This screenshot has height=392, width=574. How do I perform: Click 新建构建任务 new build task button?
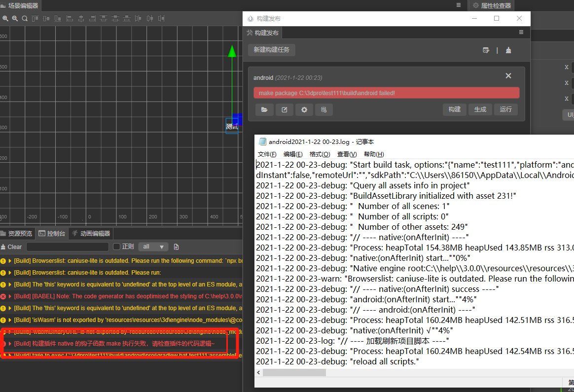coord(272,50)
